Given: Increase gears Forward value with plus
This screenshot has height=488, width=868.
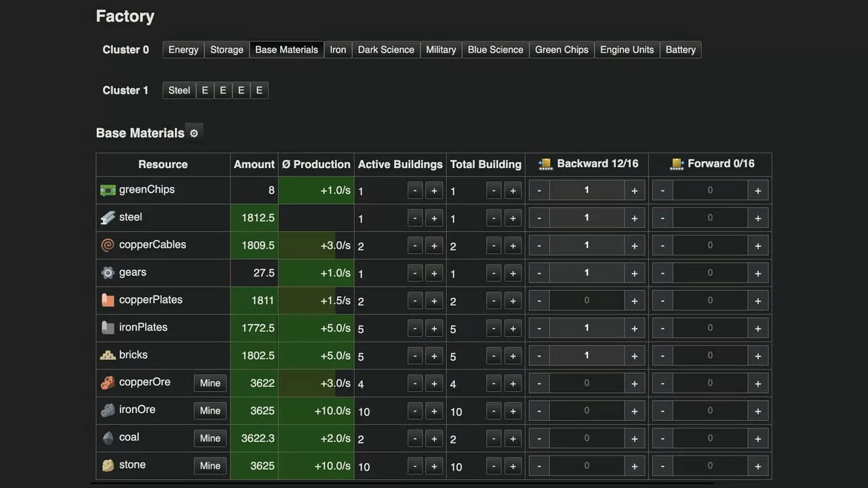Looking at the screenshot, I should 758,273.
